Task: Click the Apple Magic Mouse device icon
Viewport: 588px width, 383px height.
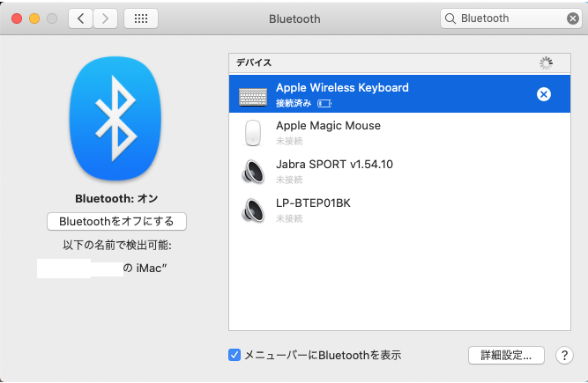Action: [x=253, y=133]
